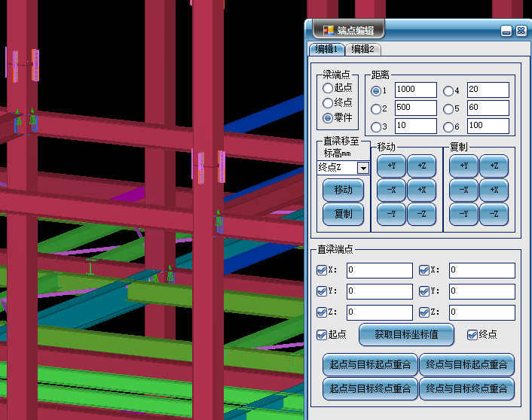This screenshot has height=420, width=532.
Task: Click -Z in the 复制 group
Action: pyautogui.click(x=494, y=214)
